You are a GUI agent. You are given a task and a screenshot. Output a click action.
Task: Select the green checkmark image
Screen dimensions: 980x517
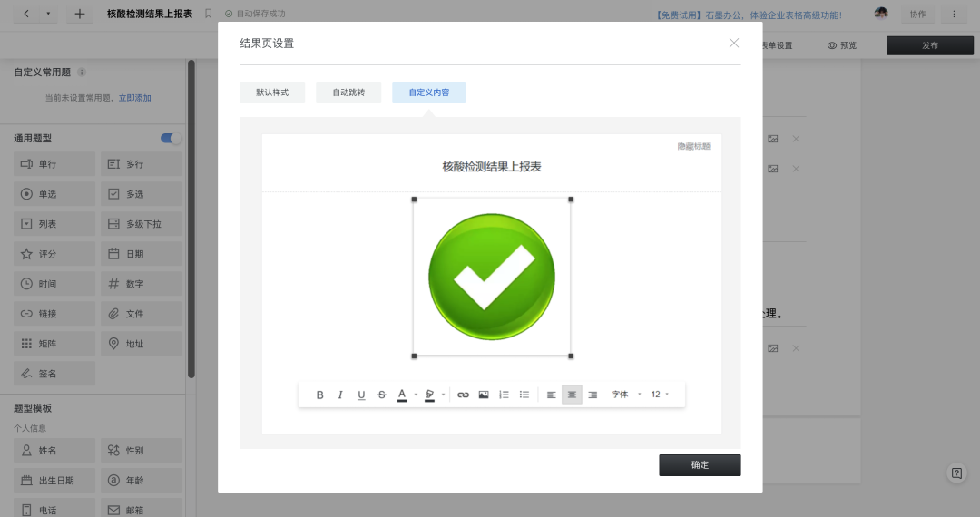pos(492,278)
